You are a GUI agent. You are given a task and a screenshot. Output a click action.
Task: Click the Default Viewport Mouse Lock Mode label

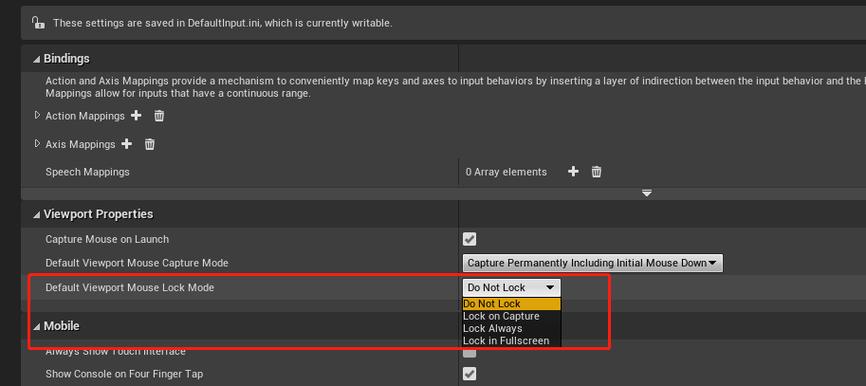pos(130,287)
